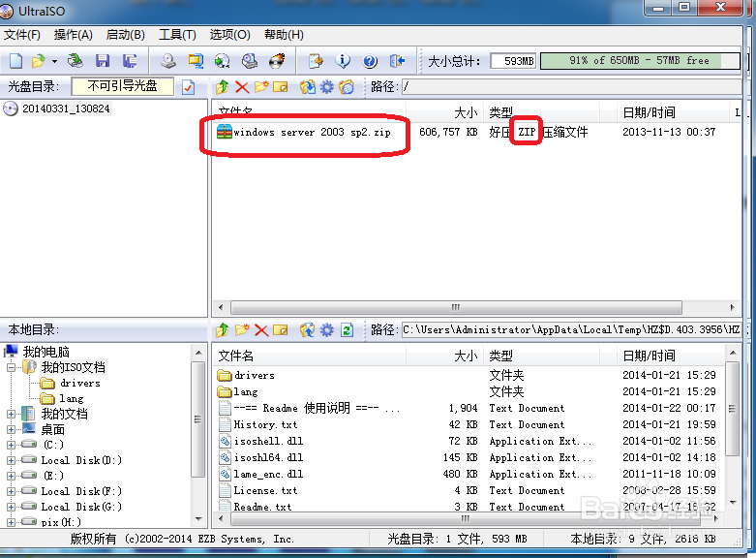Open the gear settings icon in local pane
The image size is (756, 558).
pyautogui.click(x=327, y=330)
